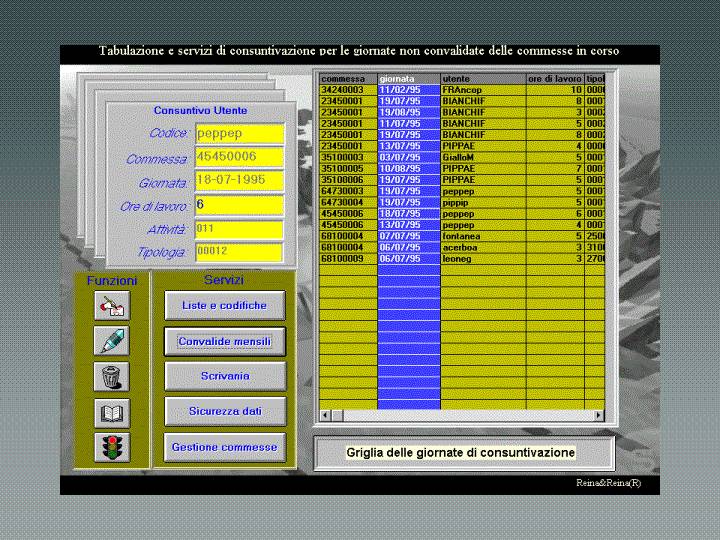720x540 pixels.
Task: Click the grid scrollbar left arrow
Action: (325, 415)
